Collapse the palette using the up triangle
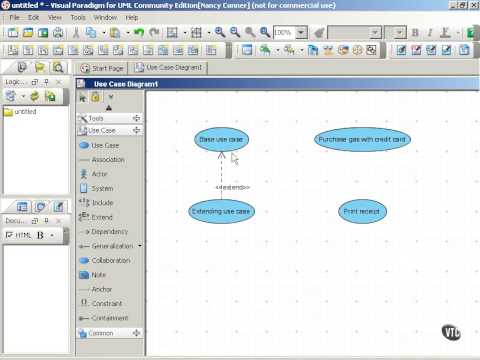This screenshot has height=360, width=480. point(109,108)
